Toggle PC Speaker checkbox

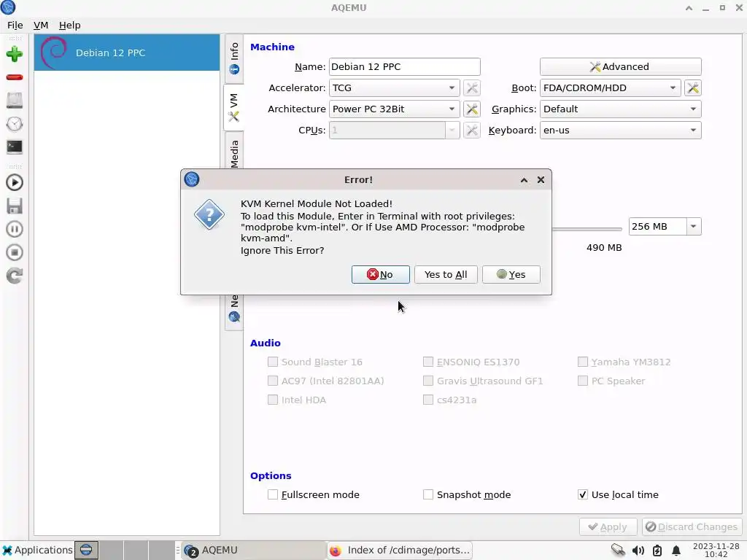(x=583, y=381)
